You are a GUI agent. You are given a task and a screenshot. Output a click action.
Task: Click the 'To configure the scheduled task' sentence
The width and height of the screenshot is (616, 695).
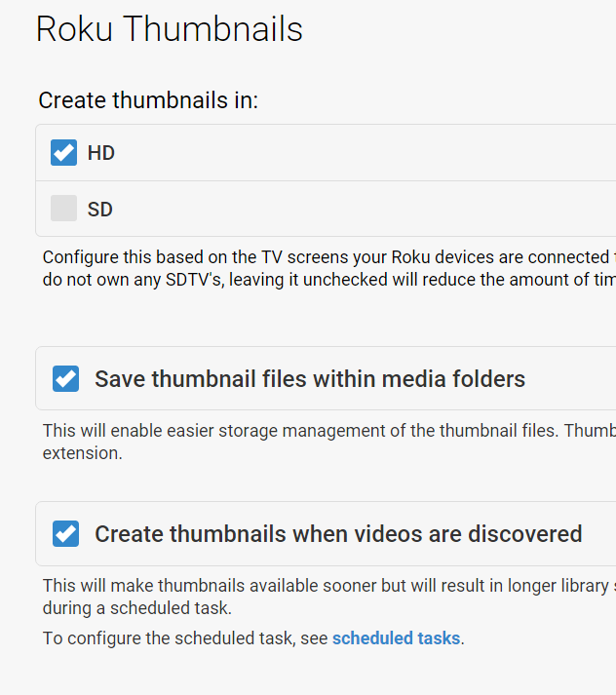[x=185, y=638]
